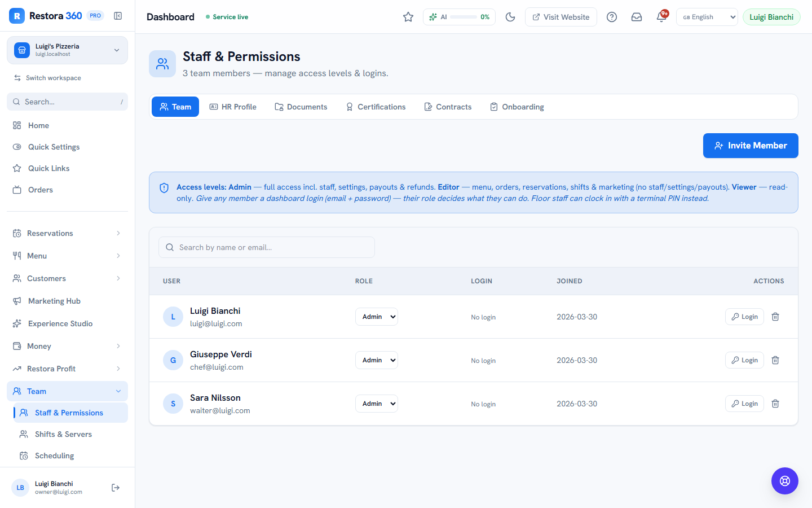Switch to the Contracts tab
Image resolution: width=812 pixels, height=508 pixels.
[448, 107]
